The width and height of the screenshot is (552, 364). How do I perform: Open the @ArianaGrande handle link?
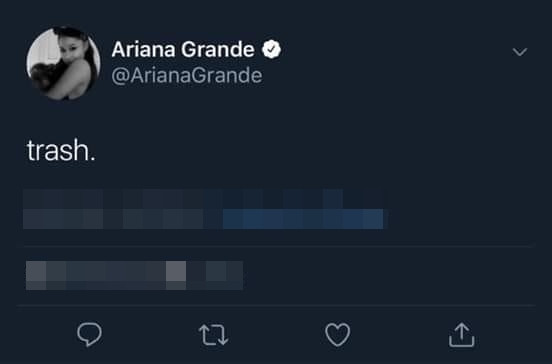coord(187,76)
